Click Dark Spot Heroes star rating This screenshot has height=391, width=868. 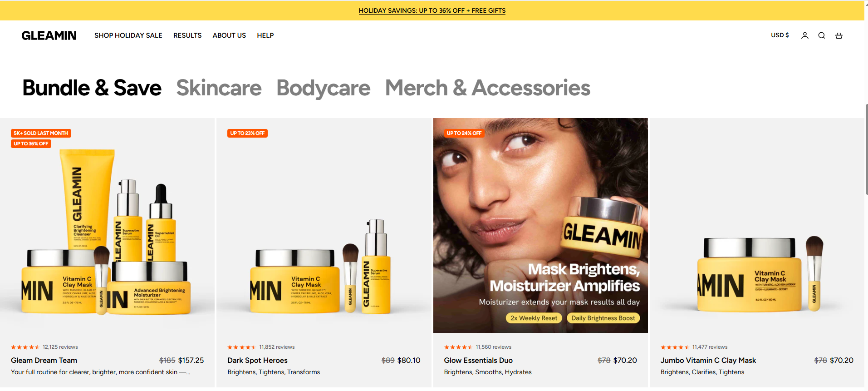pyautogui.click(x=242, y=347)
